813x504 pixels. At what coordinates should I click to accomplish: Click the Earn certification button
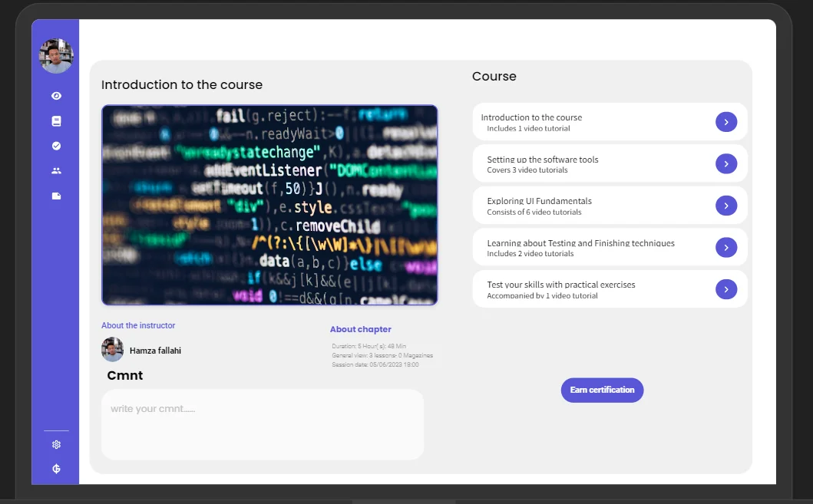(x=602, y=390)
